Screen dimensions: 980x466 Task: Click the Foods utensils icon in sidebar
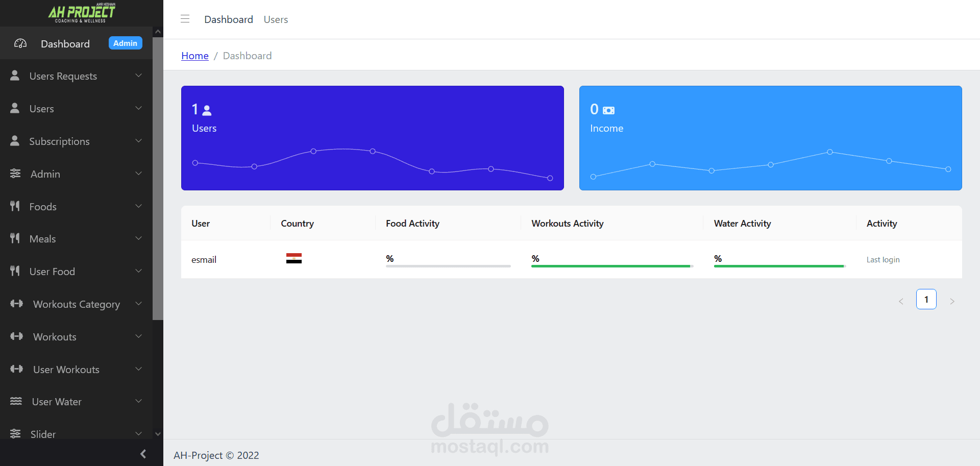[15, 206]
